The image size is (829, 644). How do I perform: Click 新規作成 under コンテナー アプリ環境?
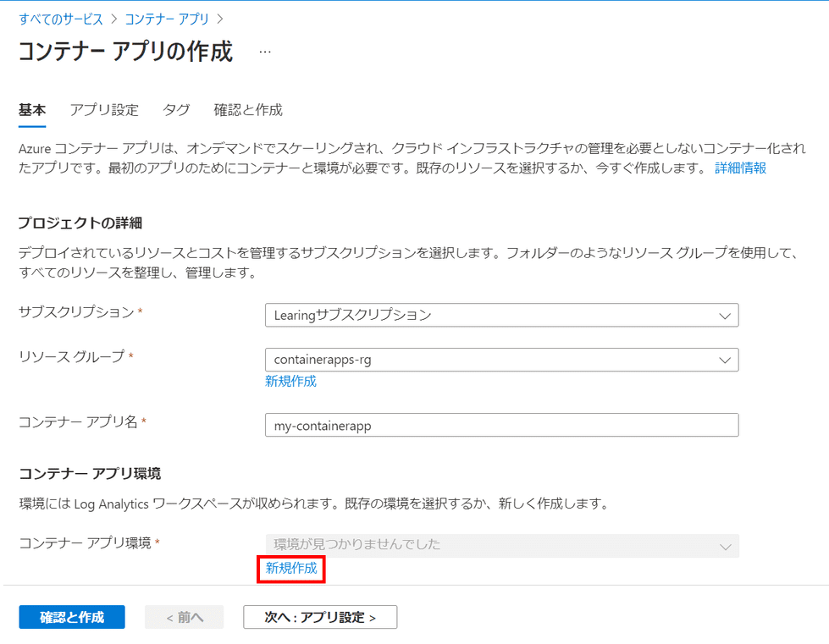pos(291,569)
